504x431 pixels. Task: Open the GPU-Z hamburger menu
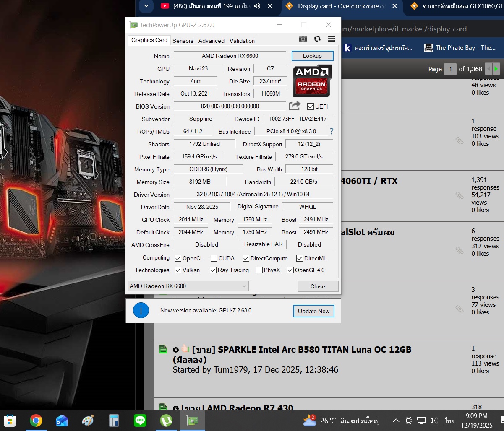click(332, 39)
